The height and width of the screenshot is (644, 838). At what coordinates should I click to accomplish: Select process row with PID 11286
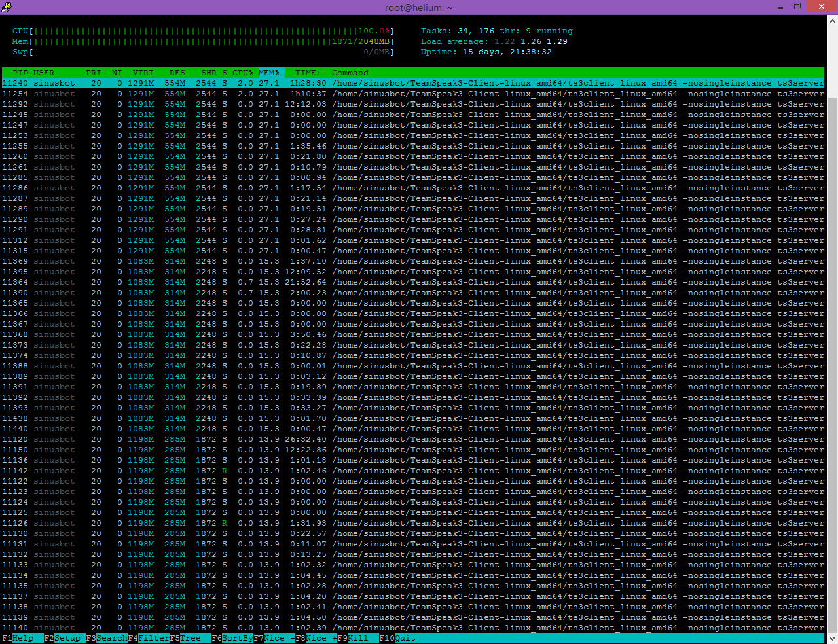point(413,188)
